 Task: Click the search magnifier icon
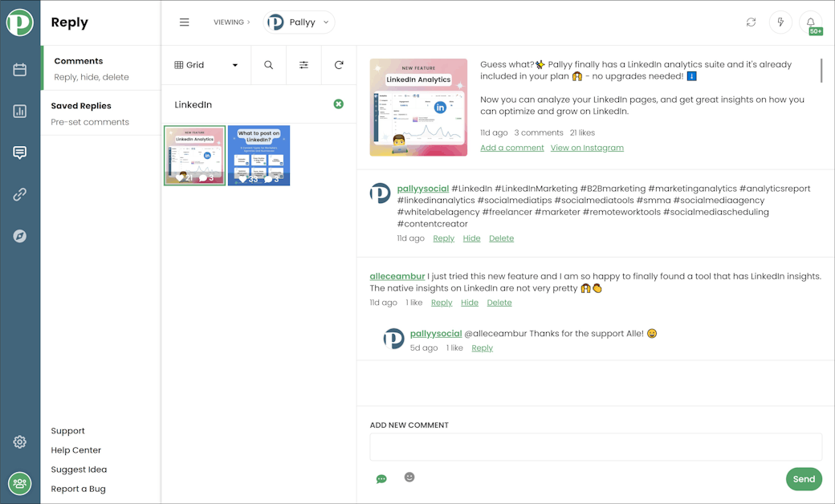(x=268, y=65)
